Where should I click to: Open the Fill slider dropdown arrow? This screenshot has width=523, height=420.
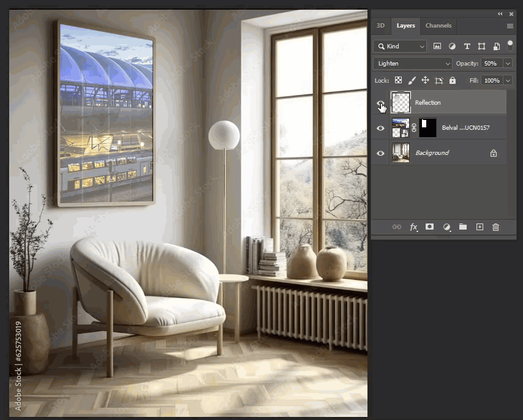coord(508,80)
